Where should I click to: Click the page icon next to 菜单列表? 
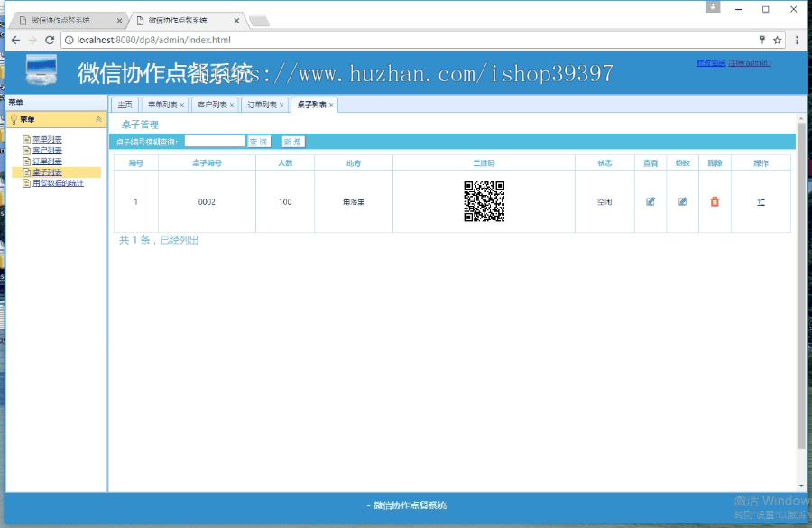pos(26,139)
